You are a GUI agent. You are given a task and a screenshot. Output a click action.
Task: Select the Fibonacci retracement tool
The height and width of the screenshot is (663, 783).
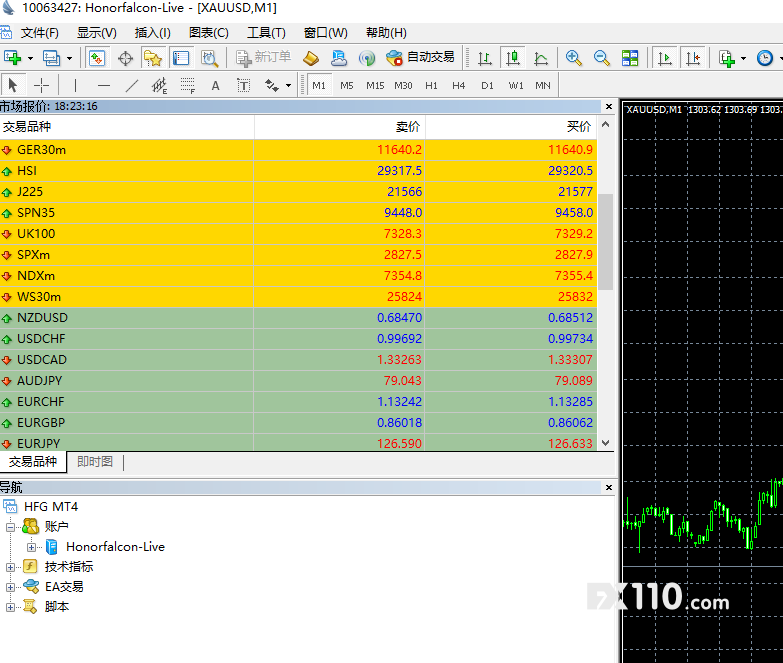coord(187,85)
